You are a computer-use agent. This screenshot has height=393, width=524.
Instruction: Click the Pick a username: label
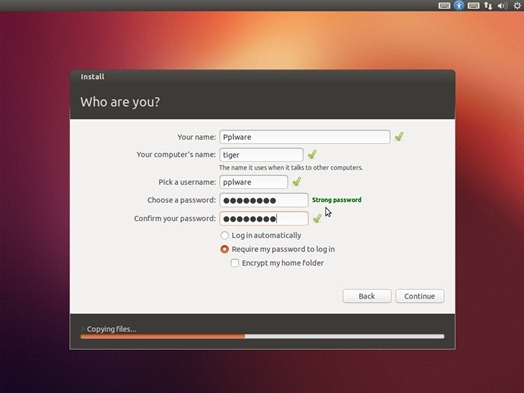(x=187, y=182)
